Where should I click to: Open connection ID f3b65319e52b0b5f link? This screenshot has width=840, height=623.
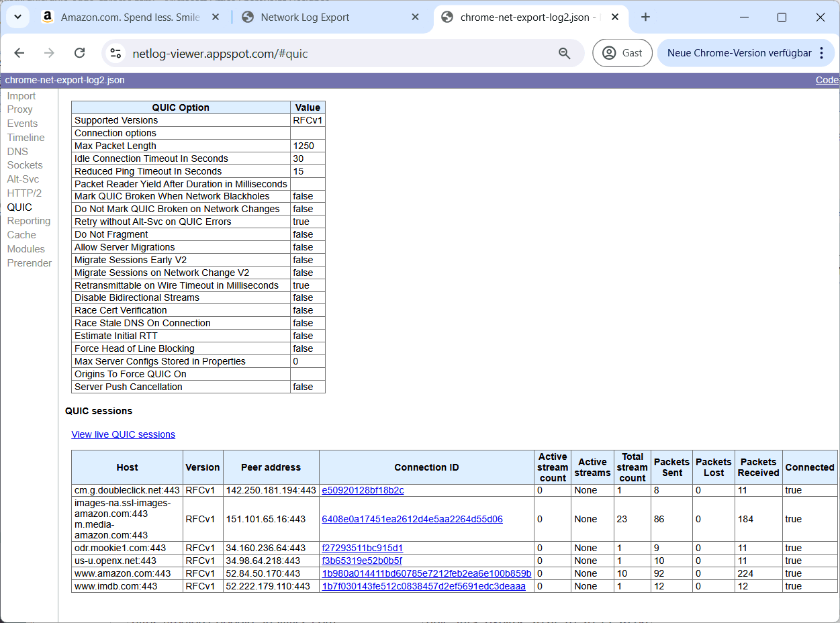tap(362, 561)
